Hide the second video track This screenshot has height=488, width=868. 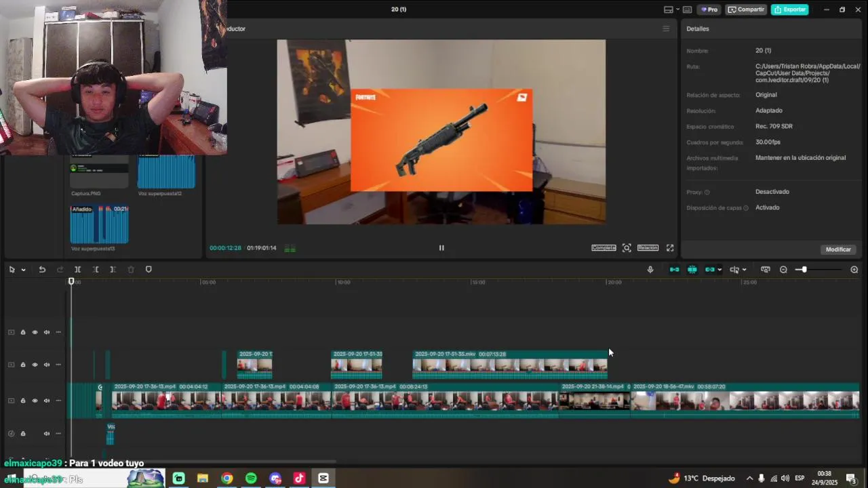(x=35, y=365)
